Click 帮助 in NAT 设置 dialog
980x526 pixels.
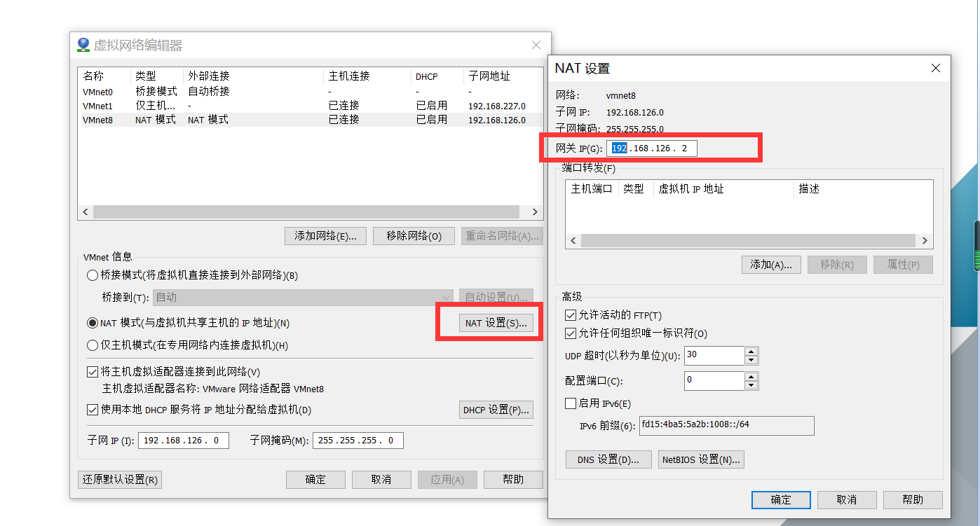point(913,500)
